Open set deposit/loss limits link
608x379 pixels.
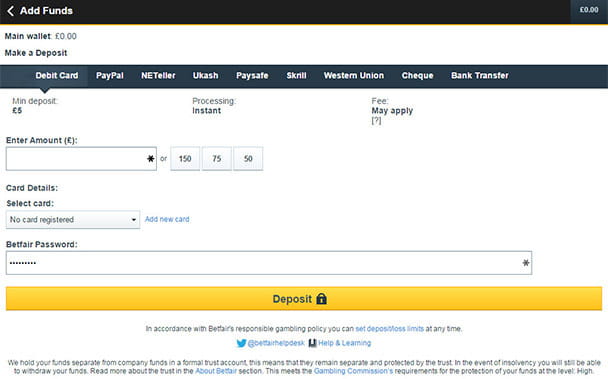click(x=389, y=329)
